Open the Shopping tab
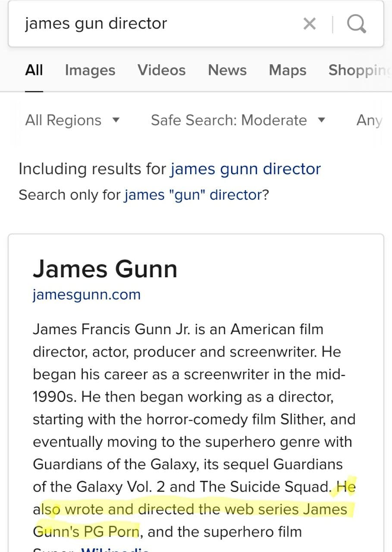 pos(359,70)
